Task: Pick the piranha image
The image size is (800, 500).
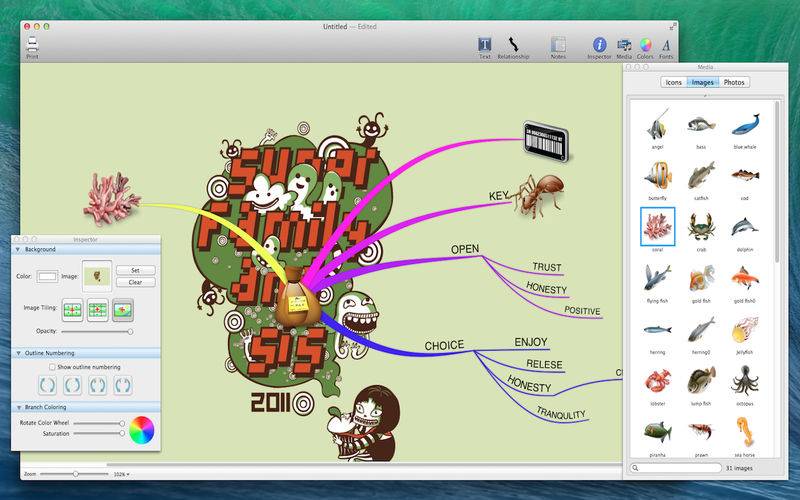Action: 657,432
